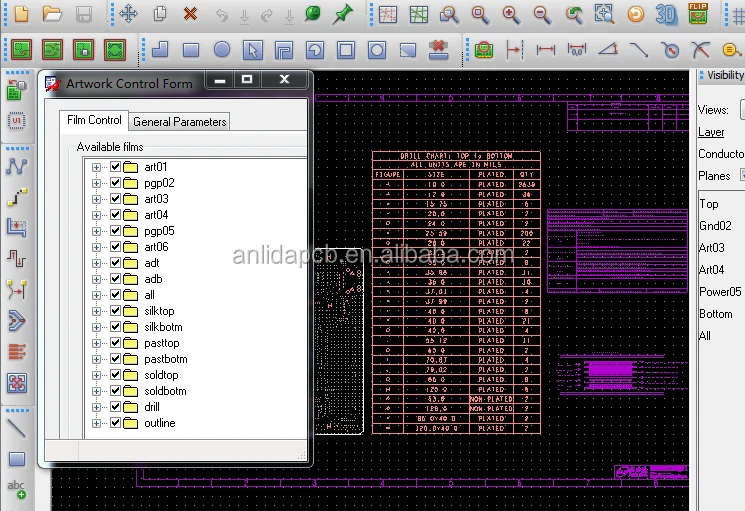745x511 pixels.
Task: Click the red X Delete icon
Action: point(190,14)
